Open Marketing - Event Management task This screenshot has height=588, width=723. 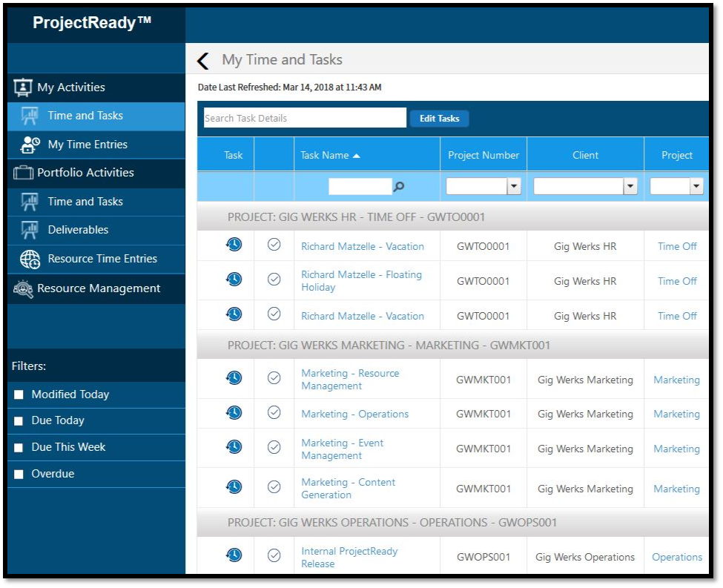(x=342, y=449)
